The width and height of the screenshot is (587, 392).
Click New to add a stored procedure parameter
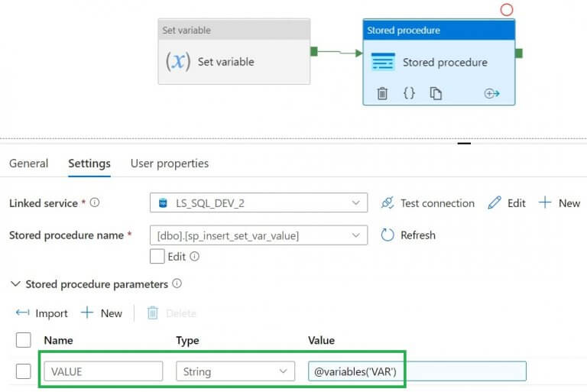point(102,313)
